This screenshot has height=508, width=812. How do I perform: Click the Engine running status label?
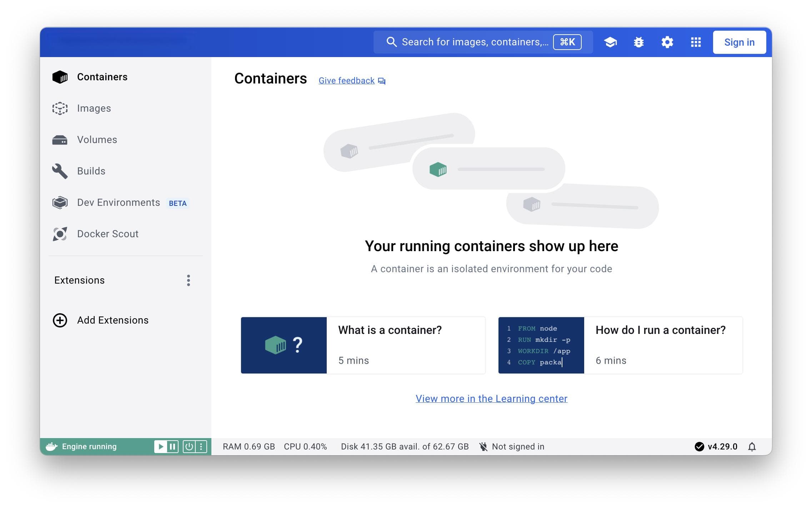click(89, 447)
